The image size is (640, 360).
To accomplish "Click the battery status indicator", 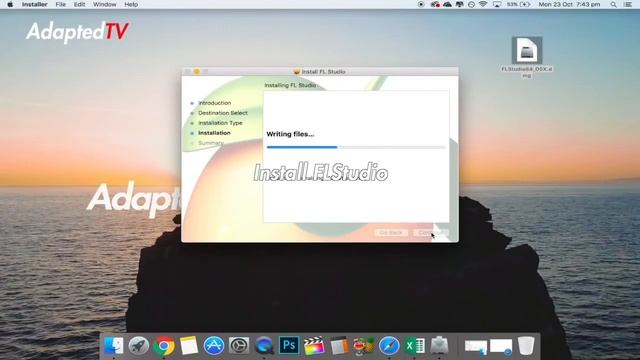I will (518, 4).
